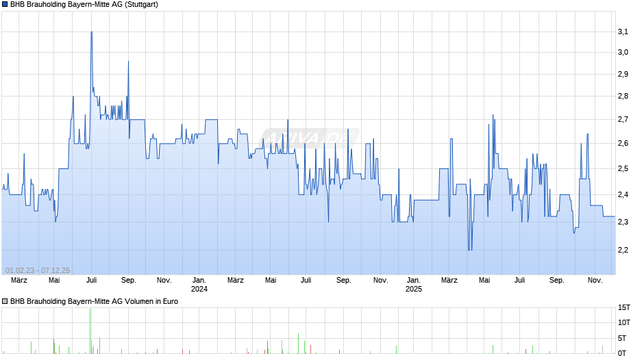Click the date range '01.02.23 - 07.12.25'
This screenshot has height=360, width=644.
pyautogui.click(x=38, y=270)
